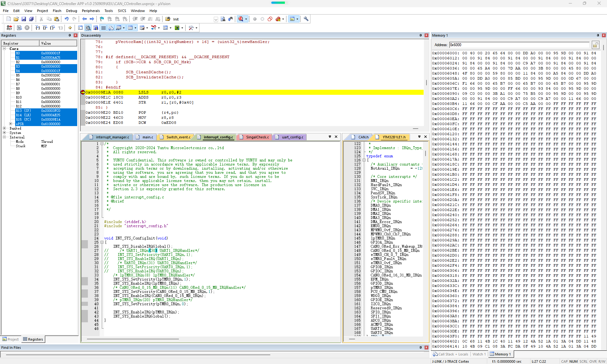Image resolution: width=607 pixels, height=364 pixels.
Task: Expand the Banked register group
Action: [4, 128]
